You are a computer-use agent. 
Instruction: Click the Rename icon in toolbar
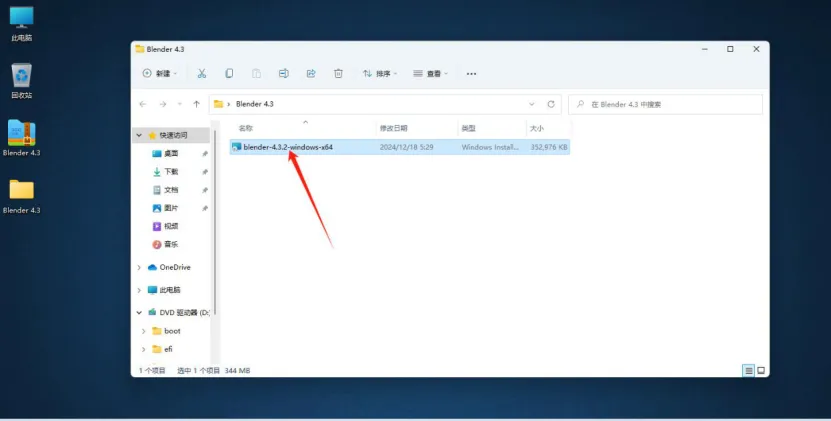tap(284, 74)
